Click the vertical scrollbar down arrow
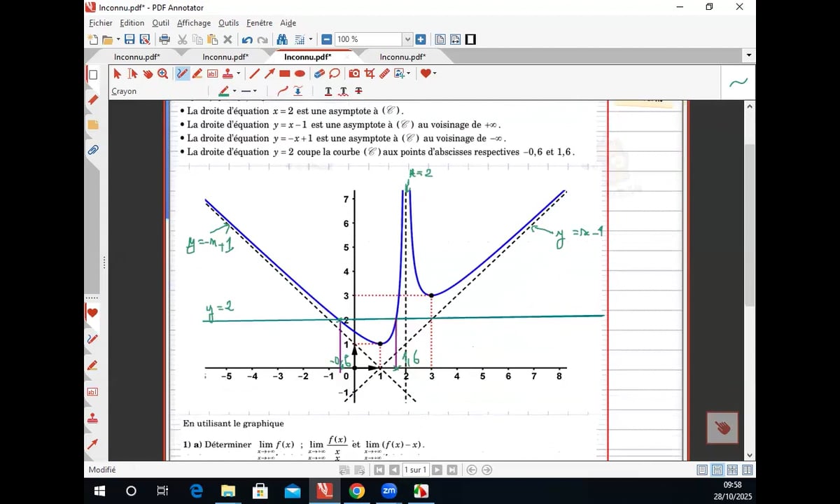This screenshot has height=504, width=840. tap(750, 455)
